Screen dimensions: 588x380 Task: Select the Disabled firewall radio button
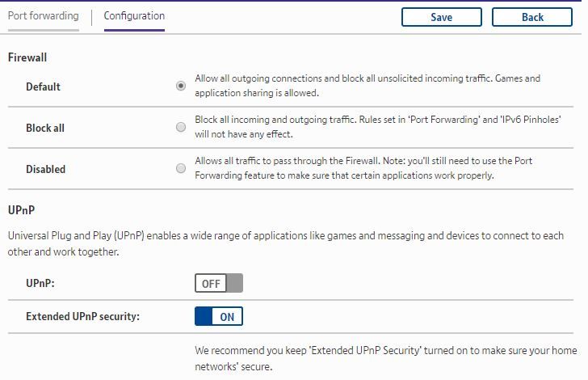pyautogui.click(x=181, y=168)
